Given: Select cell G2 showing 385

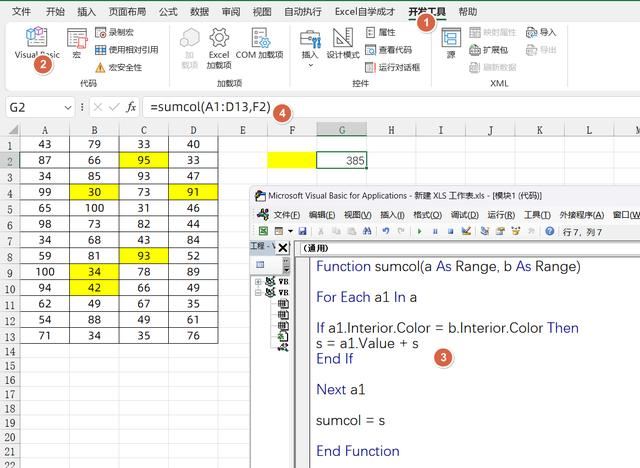Looking at the screenshot, I should click(x=342, y=160).
